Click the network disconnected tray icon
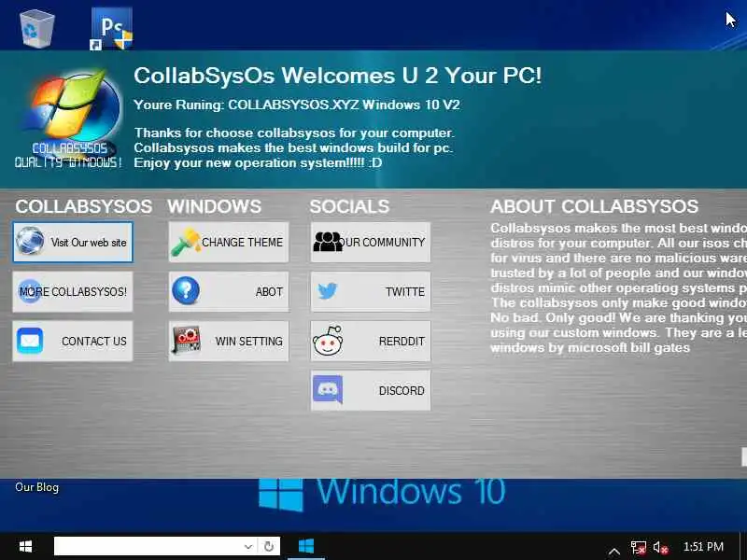The image size is (747, 560). (x=639, y=547)
